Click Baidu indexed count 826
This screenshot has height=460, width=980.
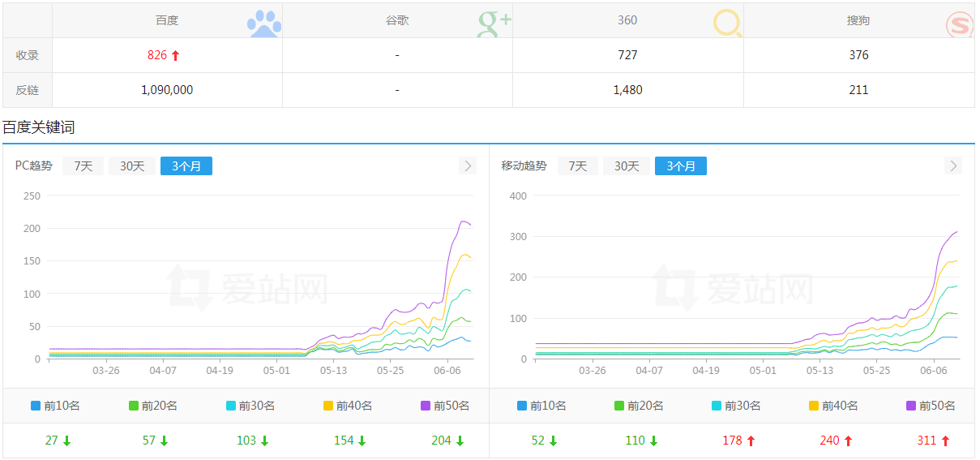pos(157,55)
